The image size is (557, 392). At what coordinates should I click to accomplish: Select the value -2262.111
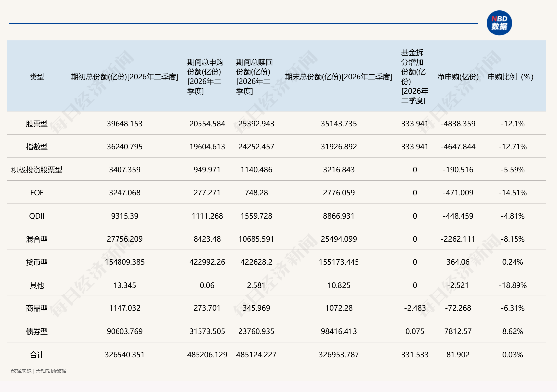click(x=458, y=239)
